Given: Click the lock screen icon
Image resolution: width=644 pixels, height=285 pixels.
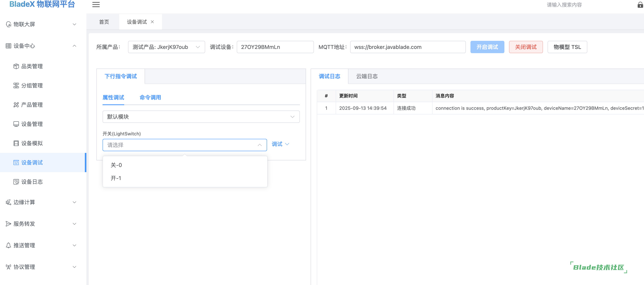Looking at the screenshot, I should click(640, 5).
